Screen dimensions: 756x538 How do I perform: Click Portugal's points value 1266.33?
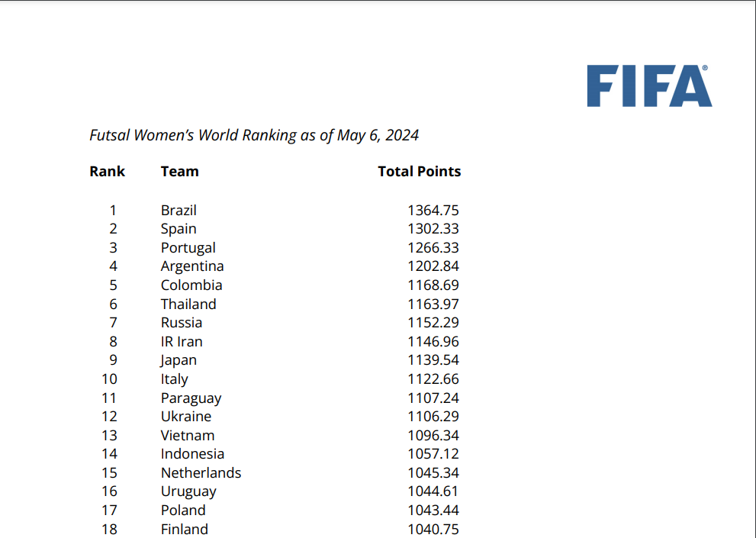click(433, 248)
